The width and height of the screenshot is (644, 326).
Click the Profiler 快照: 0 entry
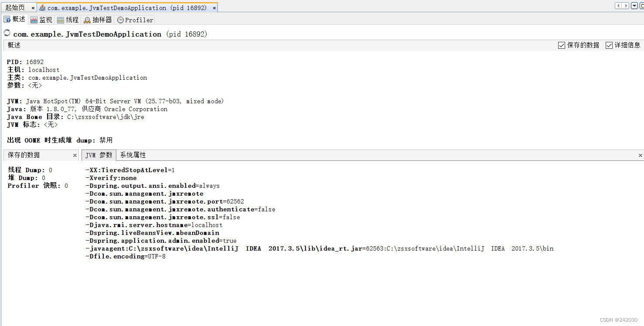tap(38, 186)
